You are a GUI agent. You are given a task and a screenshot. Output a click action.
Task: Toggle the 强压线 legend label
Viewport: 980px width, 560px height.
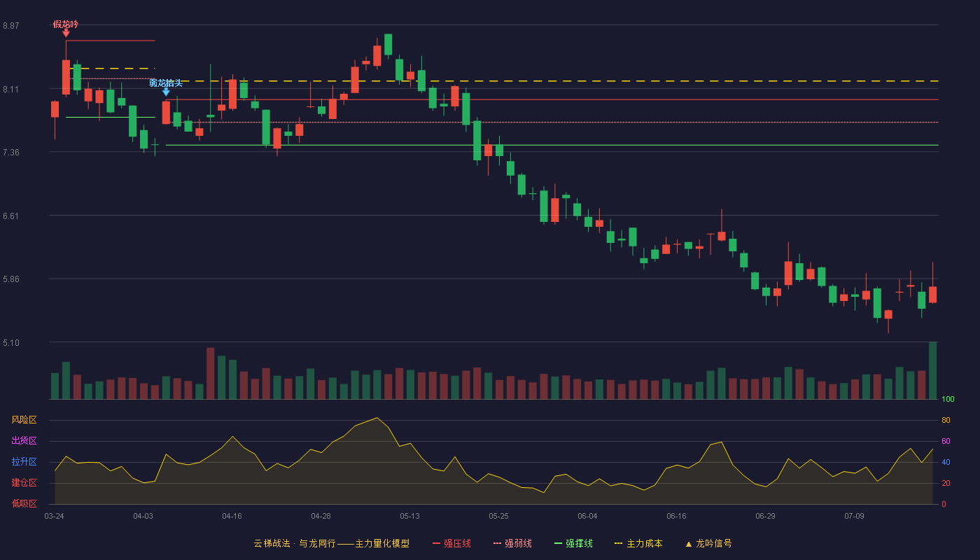tap(457, 543)
